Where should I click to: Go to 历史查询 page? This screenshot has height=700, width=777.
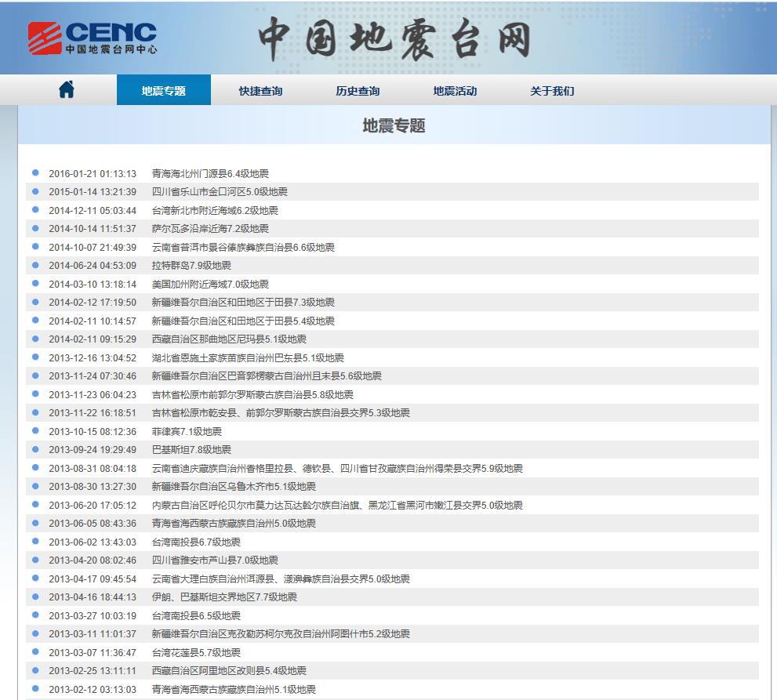coord(358,91)
